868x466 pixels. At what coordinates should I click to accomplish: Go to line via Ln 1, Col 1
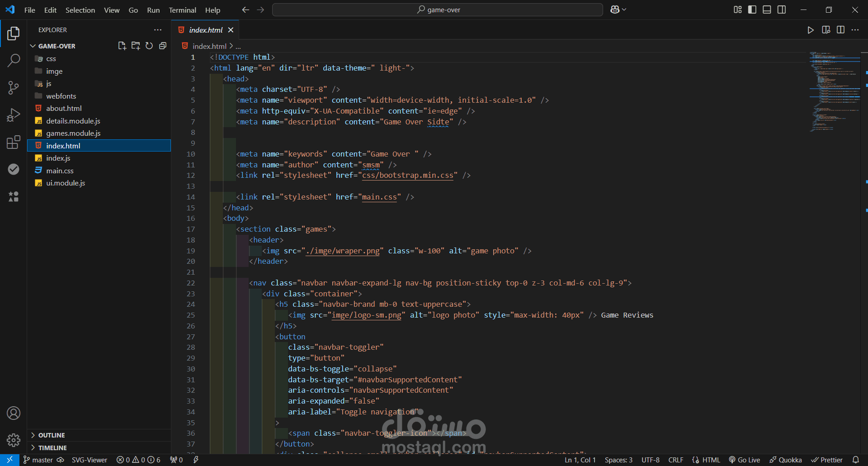point(580,460)
